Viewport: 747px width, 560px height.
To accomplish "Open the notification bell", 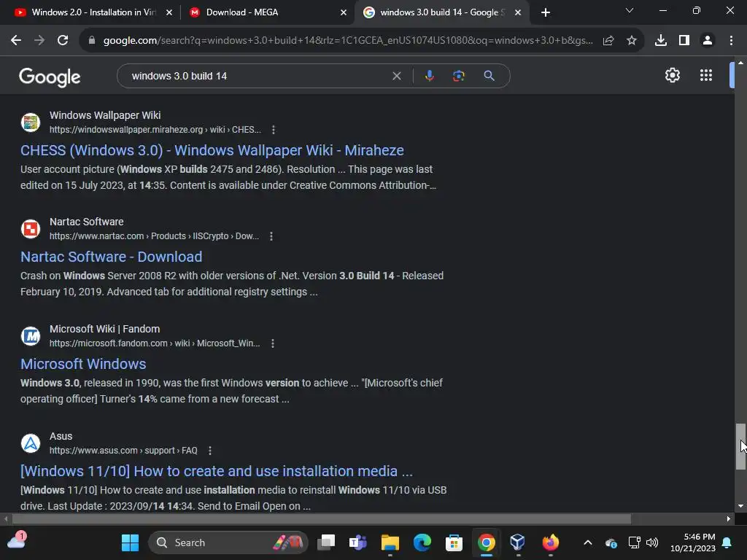I will click(x=727, y=542).
